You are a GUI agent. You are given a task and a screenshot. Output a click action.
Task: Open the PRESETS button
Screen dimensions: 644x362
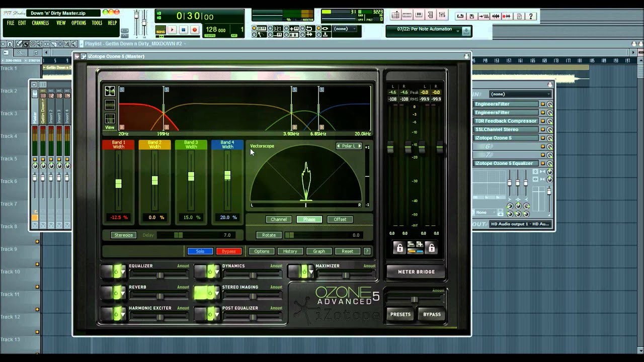click(400, 314)
